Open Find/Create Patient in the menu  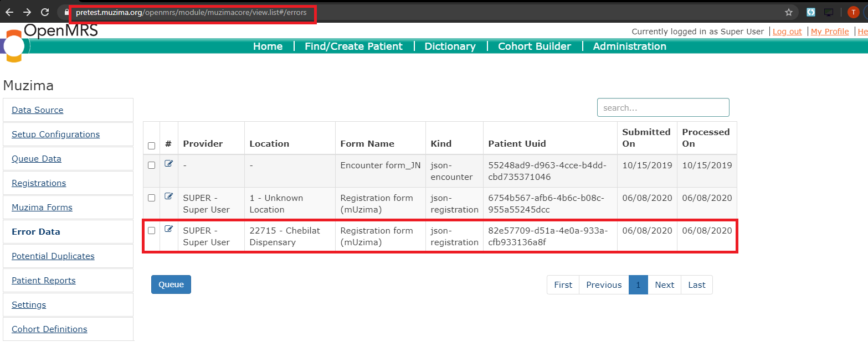(x=353, y=46)
